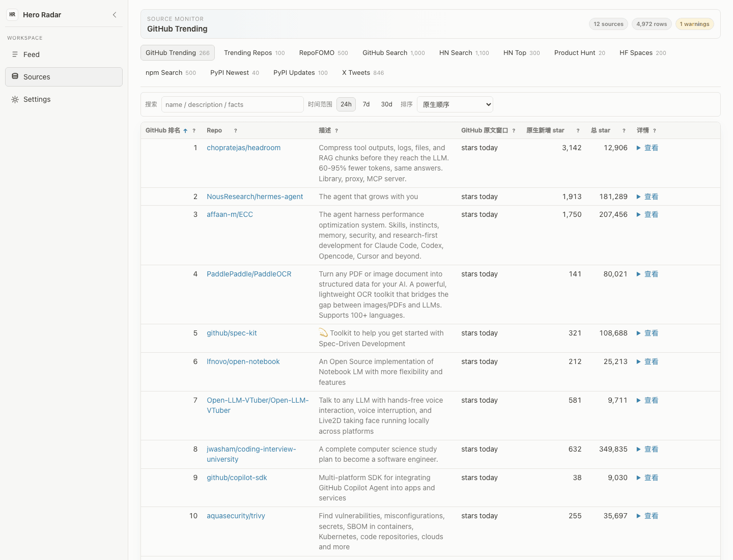733x560 pixels.
Task: Switch to the GitHub Trending tab
Action: [178, 53]
